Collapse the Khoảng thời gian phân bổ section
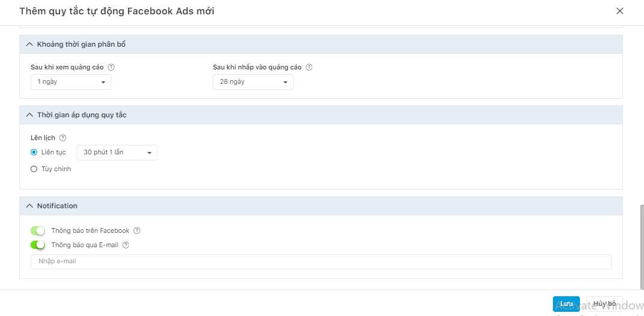644x316 pixels. 29,44
